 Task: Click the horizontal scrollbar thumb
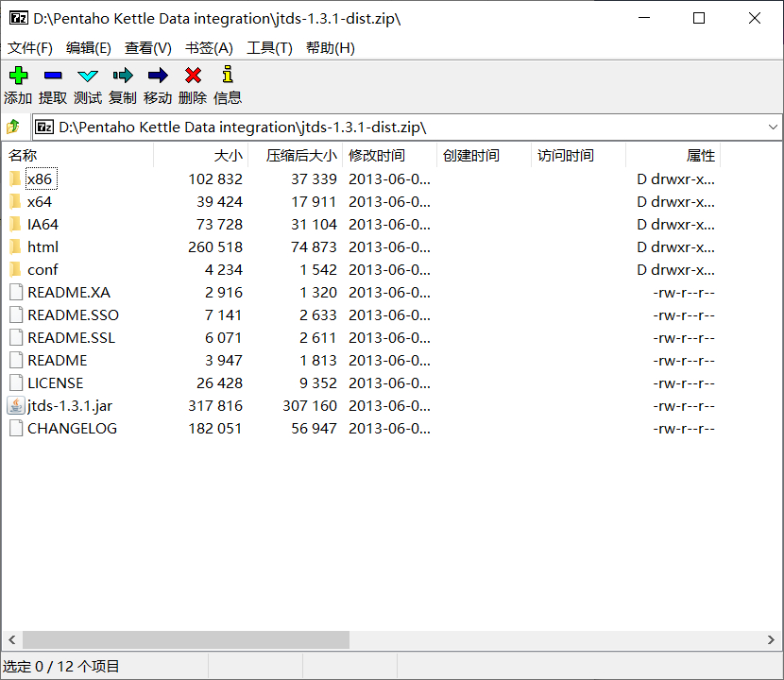click(x=185, y=640)
